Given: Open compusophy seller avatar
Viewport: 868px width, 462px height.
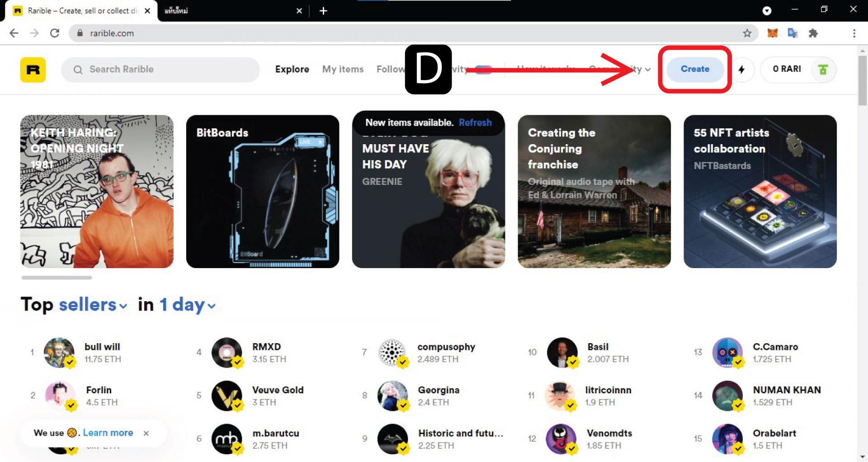Looking at the screenshot, I should coord(392,353).
